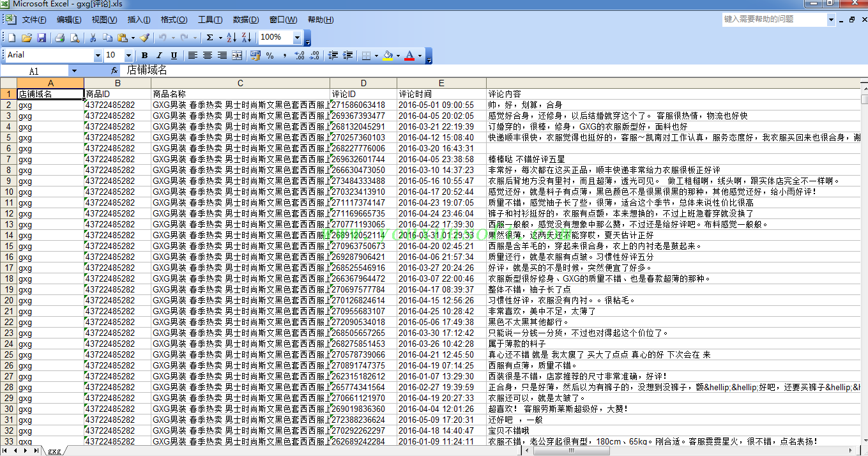The height and width of the screenshot is (456, 868).
Task: Save the workbook with the floppy disk icon
Action: pos(42,38)
